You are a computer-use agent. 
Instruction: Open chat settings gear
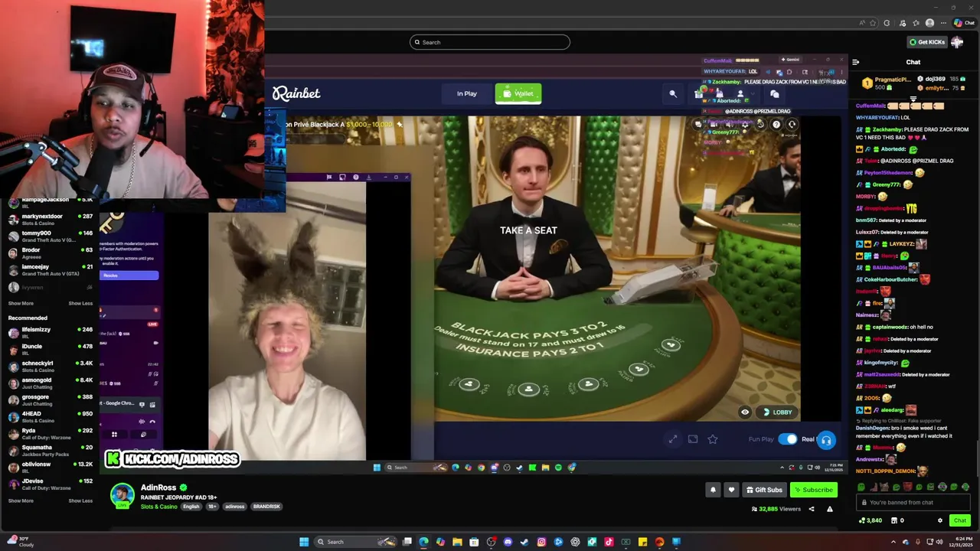click(x=940, y=520)
